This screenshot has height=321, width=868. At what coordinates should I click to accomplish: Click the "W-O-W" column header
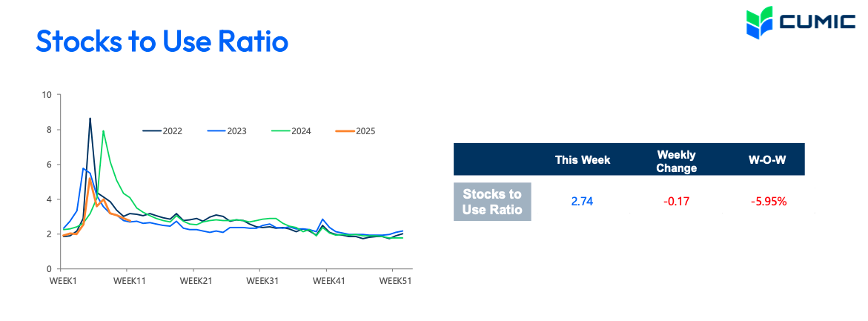coord(766,160)
